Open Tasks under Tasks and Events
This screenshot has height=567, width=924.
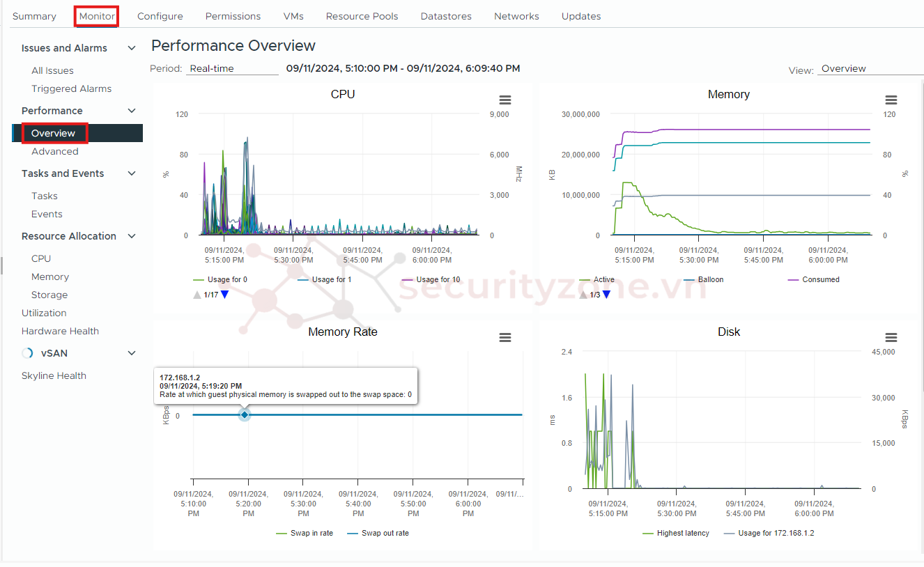pos(45,196)
